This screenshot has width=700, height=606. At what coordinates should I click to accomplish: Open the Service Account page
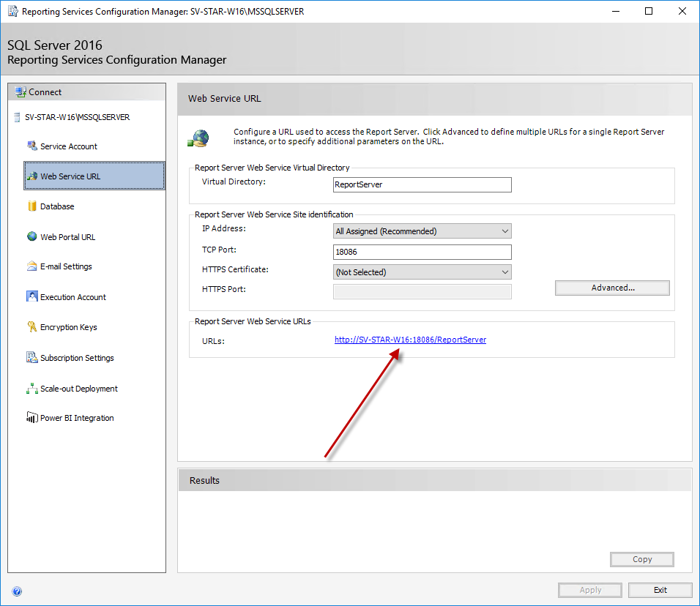[x=69, y=146]
